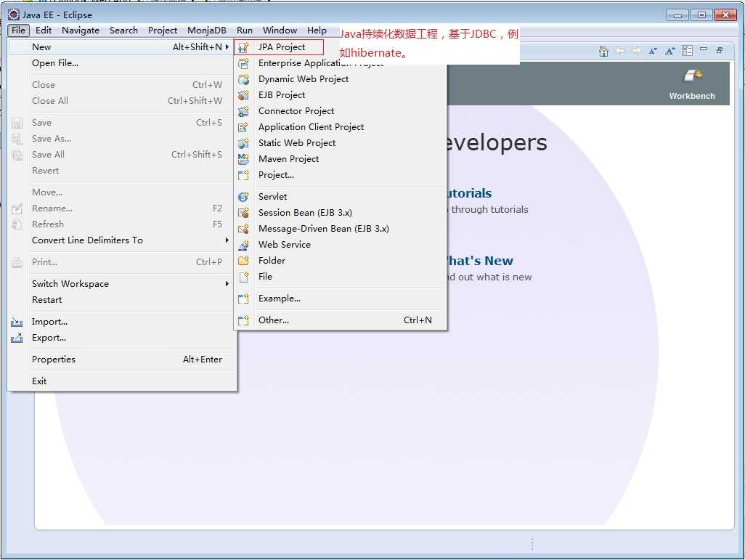Click the Session Bean icon
This screenshot has width=745, height=560.
click(243, 213)
